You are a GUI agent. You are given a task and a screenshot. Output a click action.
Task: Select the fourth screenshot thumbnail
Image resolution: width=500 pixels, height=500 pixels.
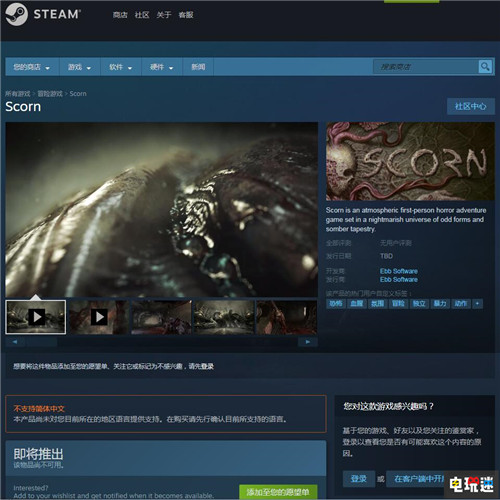click(x=224, y=317)
